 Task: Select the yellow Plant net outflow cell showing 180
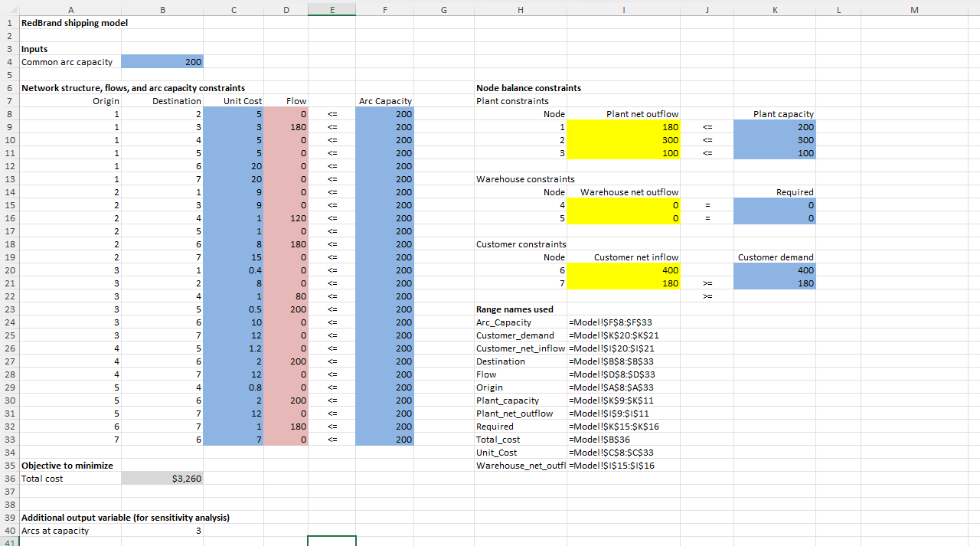623,126
